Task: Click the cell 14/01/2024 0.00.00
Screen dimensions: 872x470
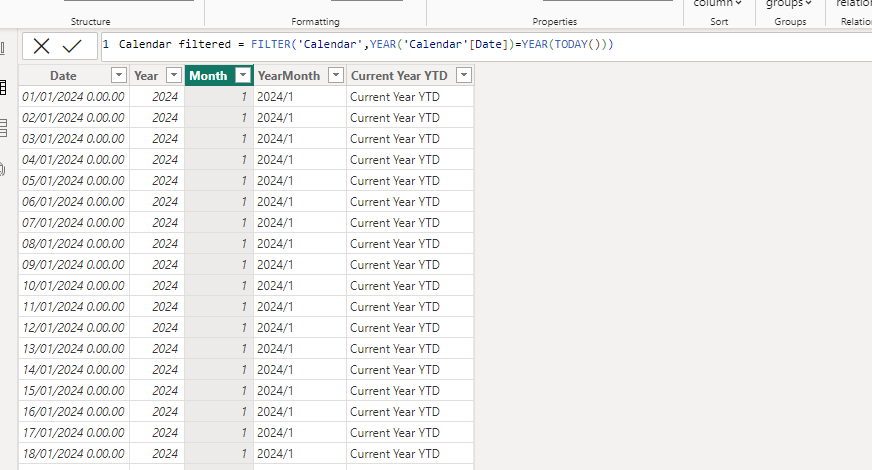Action: coord(73,370)
